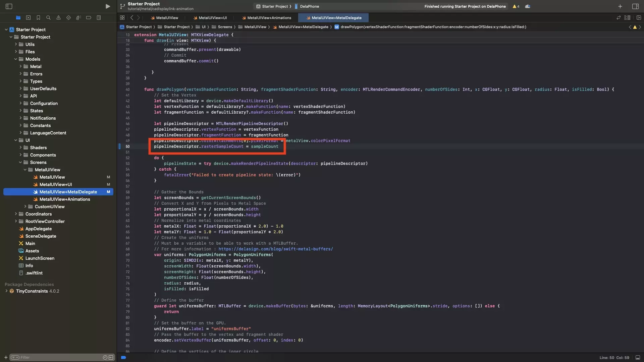Collapse the Models folder

point(15,59)
